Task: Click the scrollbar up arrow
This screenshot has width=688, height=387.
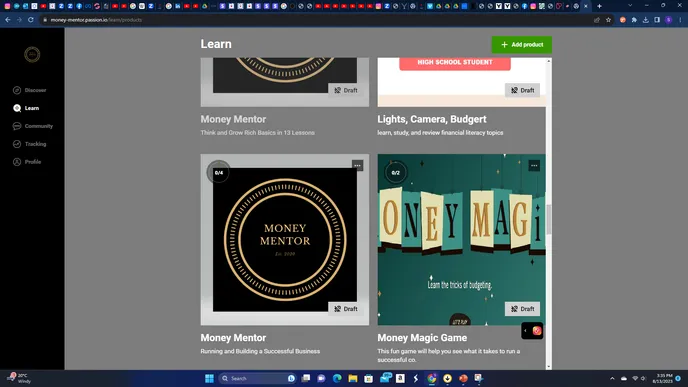Action: click(x=548, y=61)
